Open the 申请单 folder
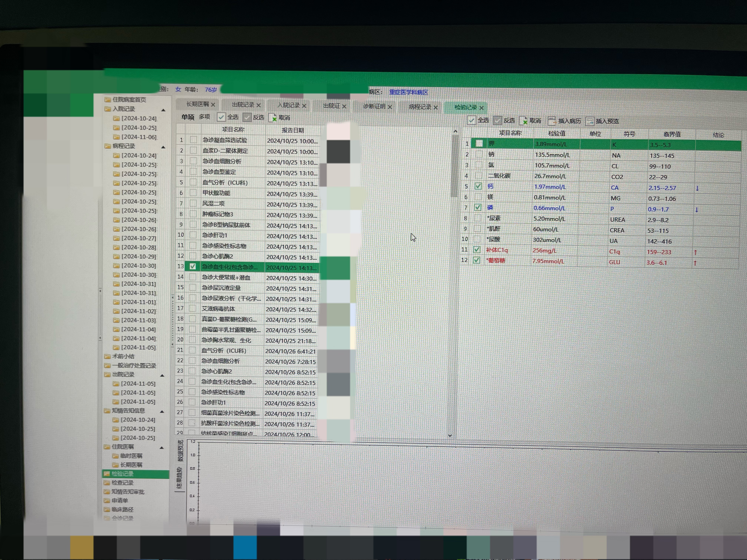Image resolution: width=747 pixels, height=560 pixels. pos(116,501)
